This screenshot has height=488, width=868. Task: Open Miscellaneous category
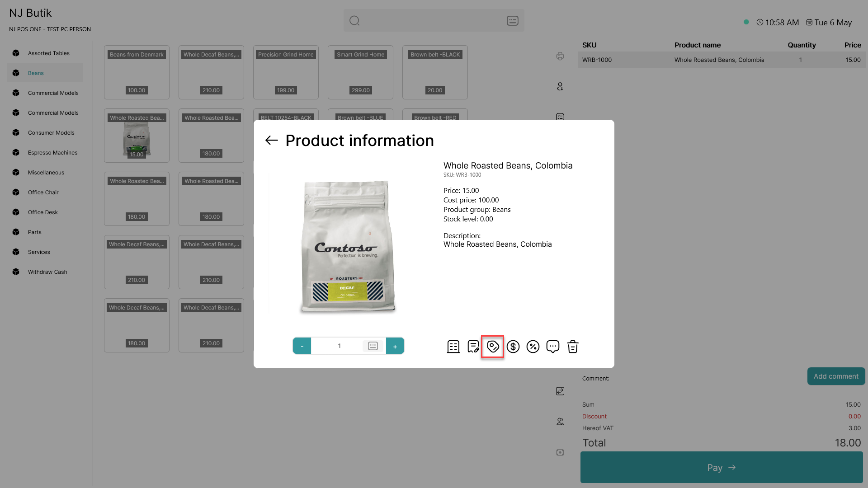[x=45, y=172]
